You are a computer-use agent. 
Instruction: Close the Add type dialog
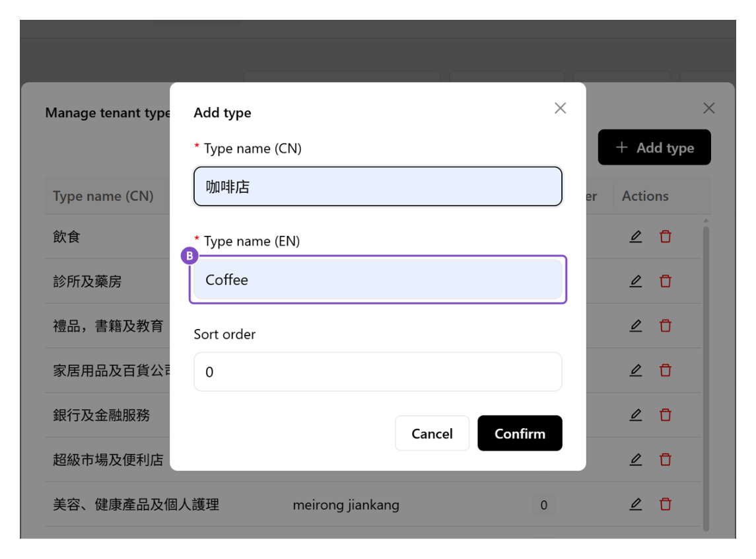(560, 108)
